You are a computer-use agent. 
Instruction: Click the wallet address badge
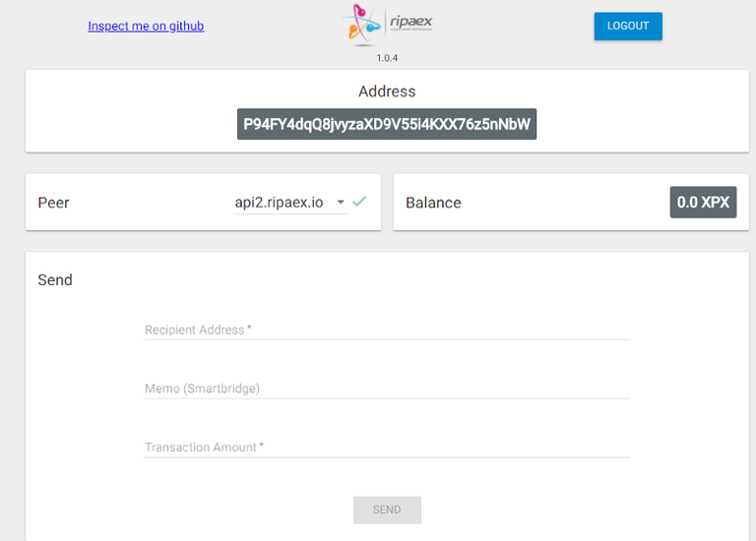[x=387, y=124]
